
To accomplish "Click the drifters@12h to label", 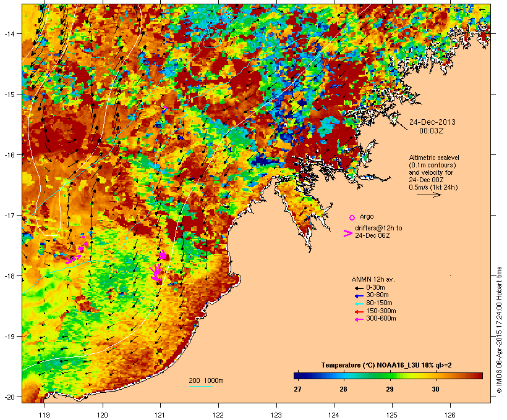I will pos(378,228).
